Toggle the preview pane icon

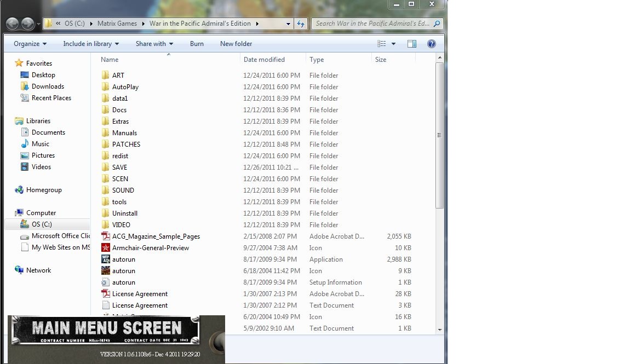412,44
